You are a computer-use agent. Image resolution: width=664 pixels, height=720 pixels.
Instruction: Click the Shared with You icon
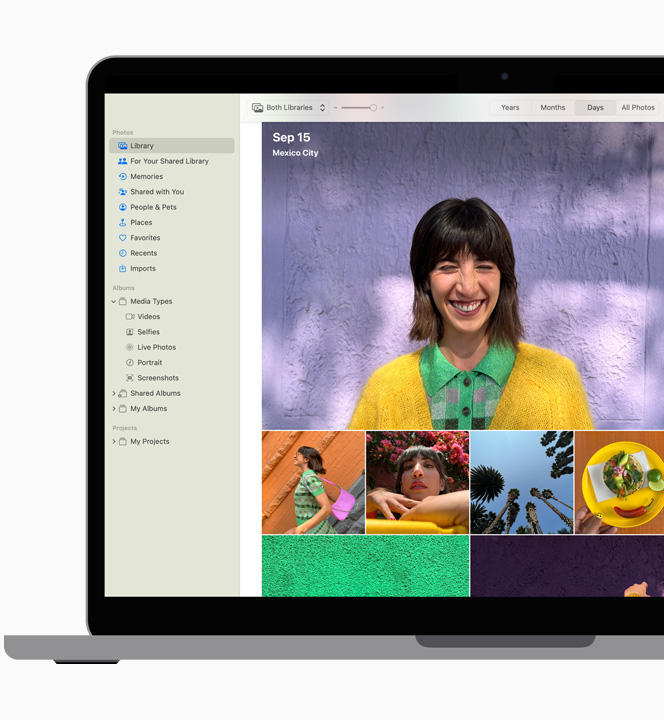click(x=123, y=192)
